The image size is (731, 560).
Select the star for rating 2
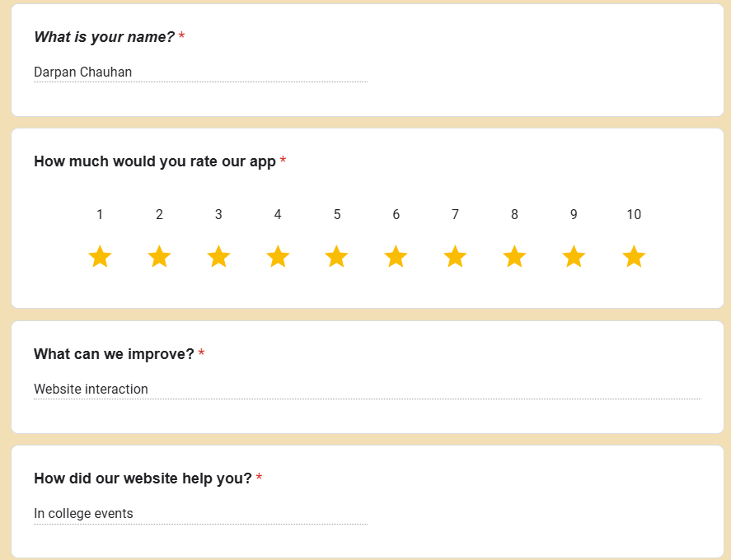click(x=159, y=257)
